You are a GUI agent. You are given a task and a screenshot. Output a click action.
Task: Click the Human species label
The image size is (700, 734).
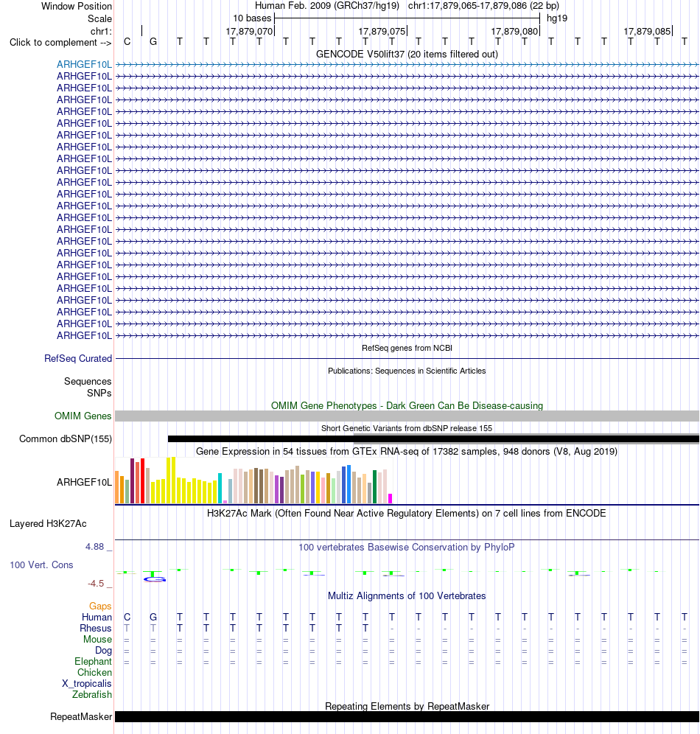tap(97, 618)
